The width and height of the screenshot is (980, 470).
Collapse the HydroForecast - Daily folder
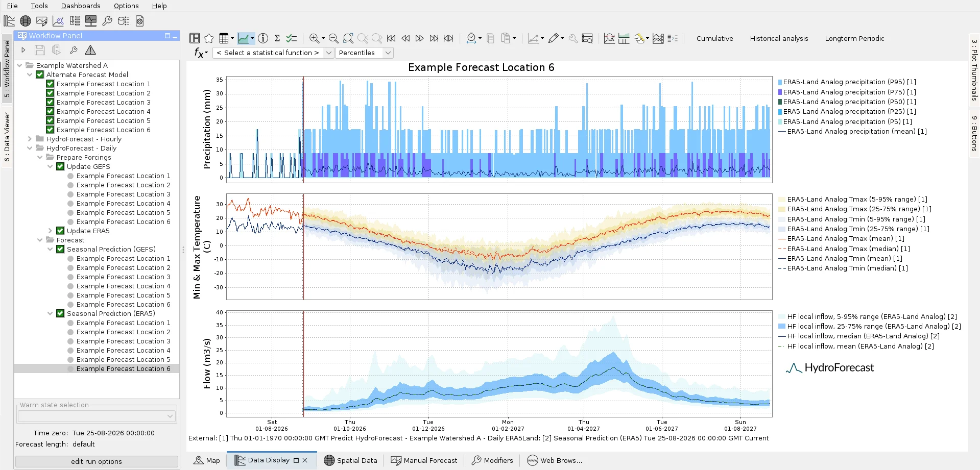click(30, 148)
